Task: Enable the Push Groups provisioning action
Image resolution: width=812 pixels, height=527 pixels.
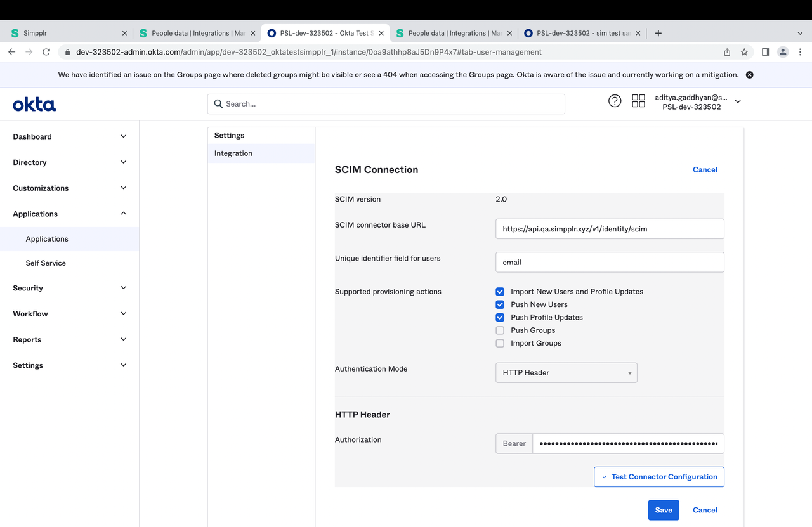Action: click(500, 330)
